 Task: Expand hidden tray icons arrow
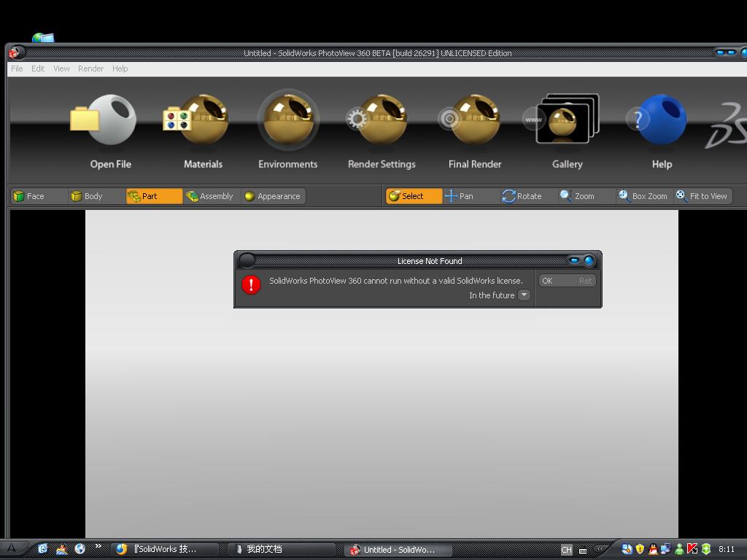pos(601,548)
